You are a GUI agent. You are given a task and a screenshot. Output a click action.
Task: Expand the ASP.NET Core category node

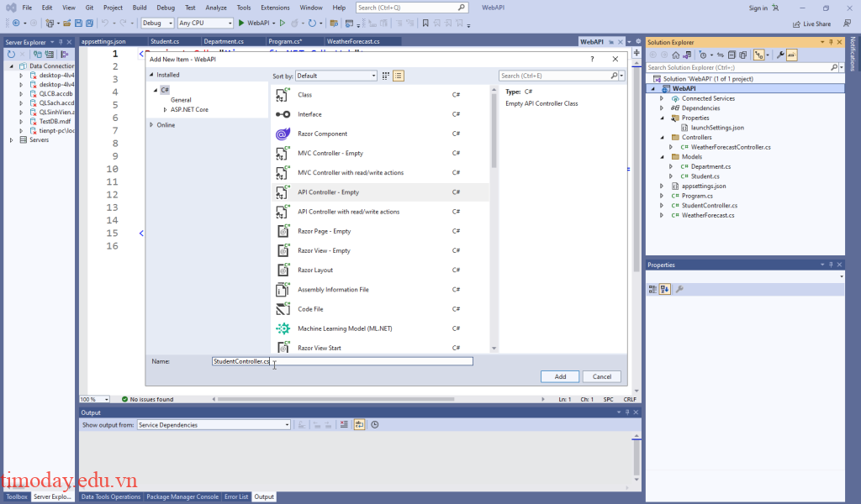(166, 109)
